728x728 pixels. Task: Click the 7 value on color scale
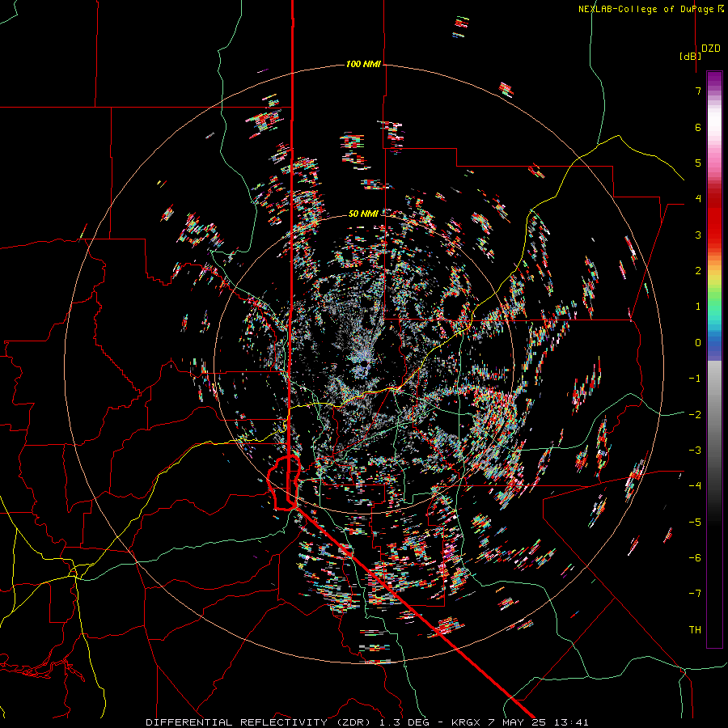pos(698,91)
